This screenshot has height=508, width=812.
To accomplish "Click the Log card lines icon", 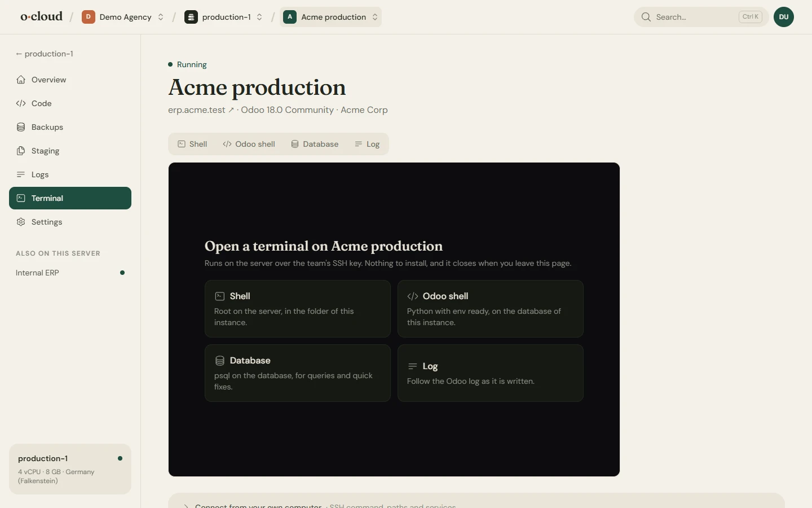I will [x=413, y=366].
